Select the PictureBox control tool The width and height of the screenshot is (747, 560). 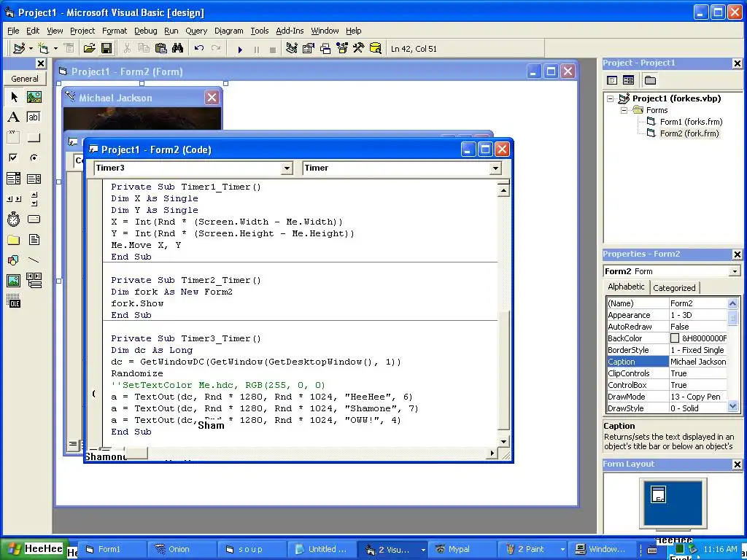pyautogui.click(x=34, y=97)
